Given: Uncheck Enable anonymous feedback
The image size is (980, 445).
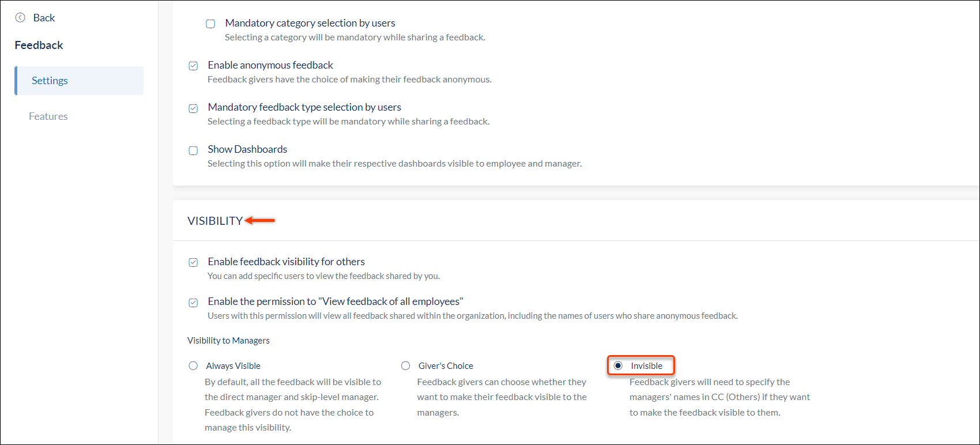Looking at the screenshot, I should [x=193, y=66].
